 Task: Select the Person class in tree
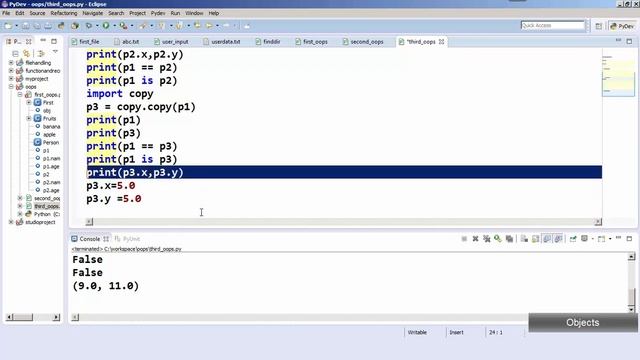46,142
